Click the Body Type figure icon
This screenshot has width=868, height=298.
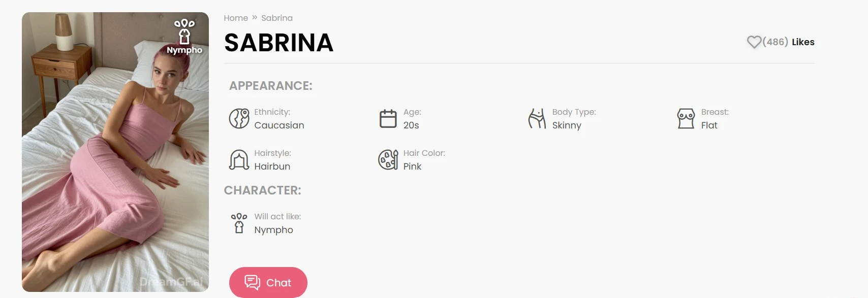[537, 119]
